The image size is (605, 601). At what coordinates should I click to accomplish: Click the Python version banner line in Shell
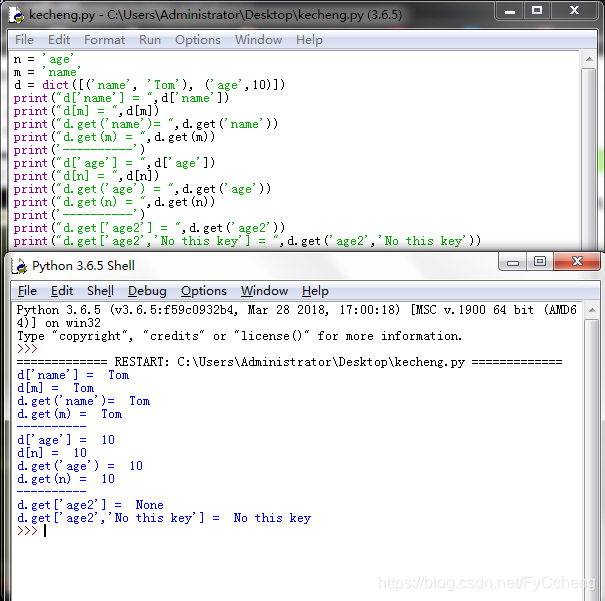point(296,316)
